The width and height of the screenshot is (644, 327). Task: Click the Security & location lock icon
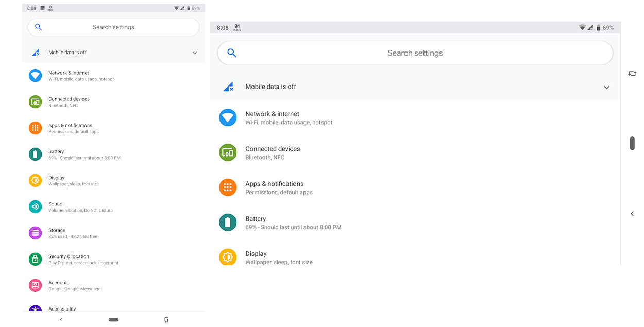[x=35, y=259]
